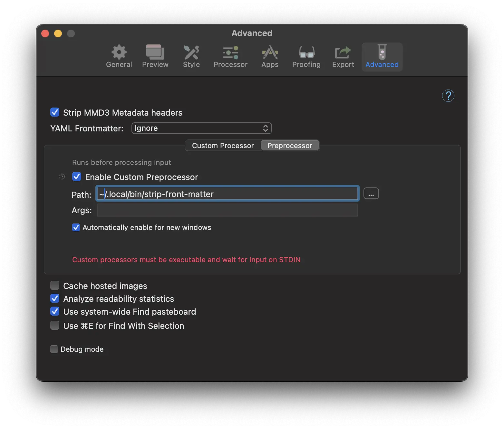504x429 pixels.
Task: Go to the Apps preferences pane
Action: [270, 57]
